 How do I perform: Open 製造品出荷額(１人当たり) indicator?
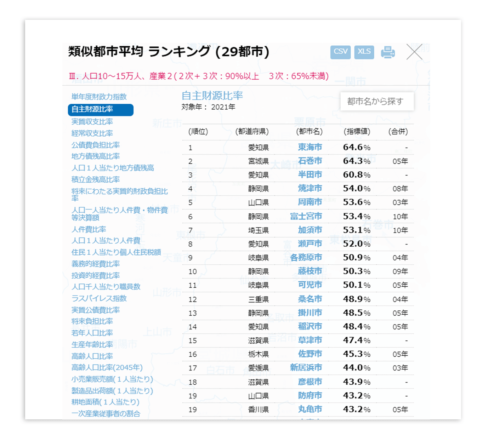point(112,391)
